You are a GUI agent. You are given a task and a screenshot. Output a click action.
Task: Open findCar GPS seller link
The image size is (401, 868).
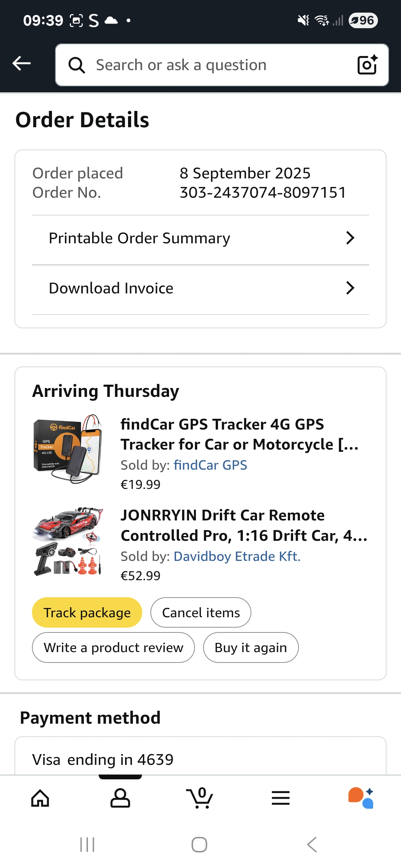tap(210, 465)
